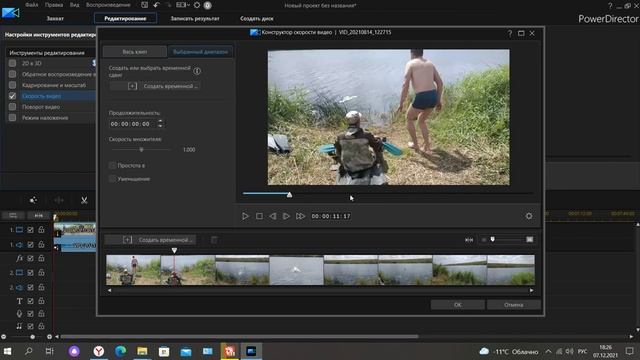Viewport: 640px width, 360px height.
Task: Select the Весь клип tab
Action: [x=135, y=52]
